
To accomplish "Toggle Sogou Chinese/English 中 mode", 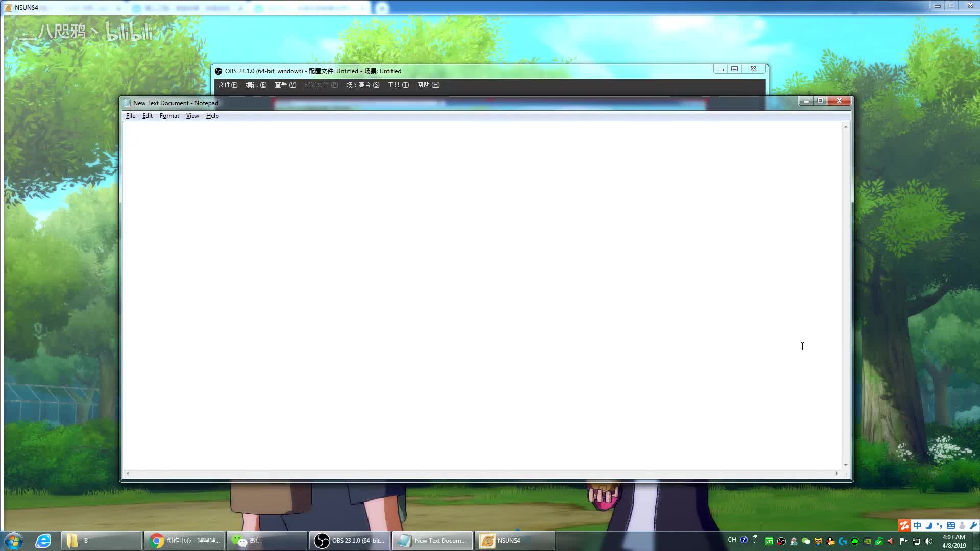I will pos(917,525).
